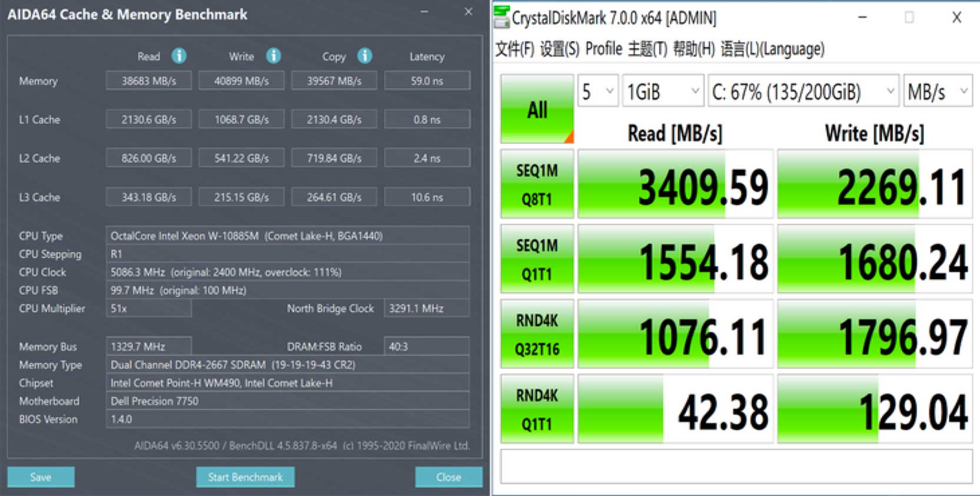The height and width of the screenshot is (496, 980).
Task: Click the CrystalDiskMark app icon in title bar
Action: (x=502, y=17)
